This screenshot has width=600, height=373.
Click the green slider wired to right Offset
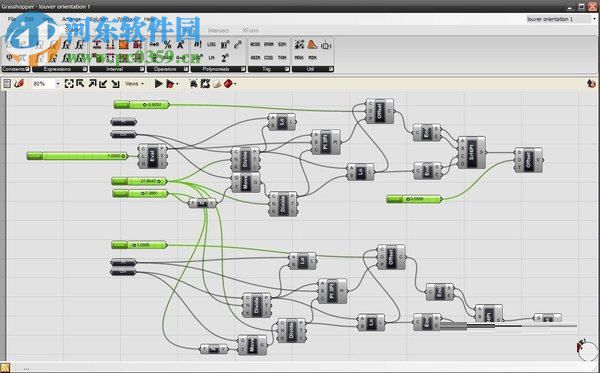point(414,199)
